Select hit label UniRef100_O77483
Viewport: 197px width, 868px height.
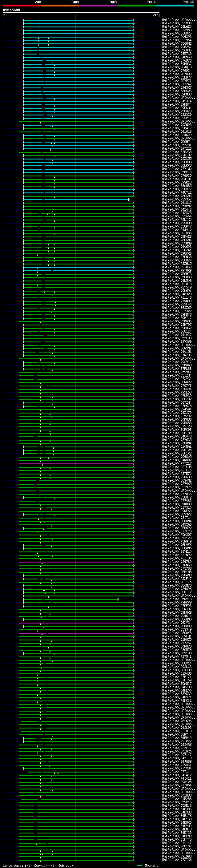[x=176, y=501]
